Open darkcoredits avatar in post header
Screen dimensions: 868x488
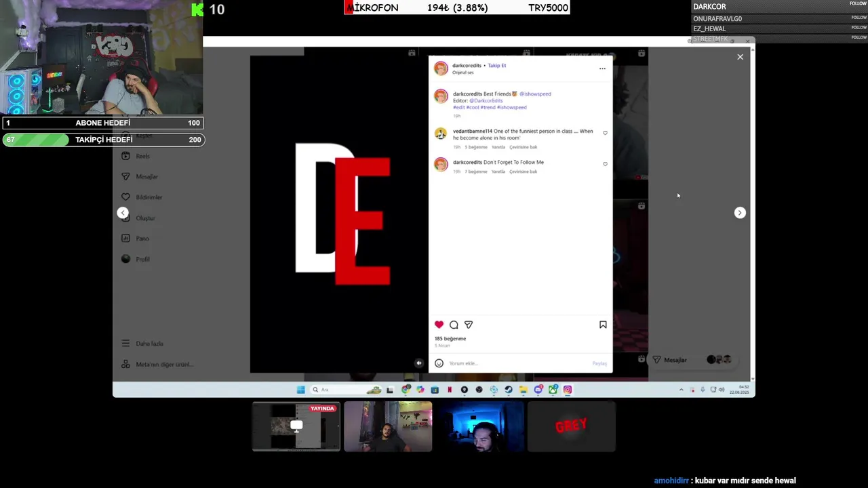(441, 68)
